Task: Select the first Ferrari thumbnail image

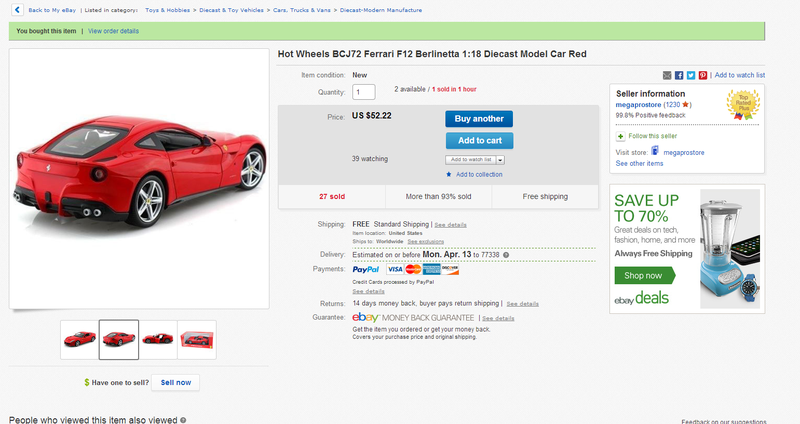Action: coord(80,340)
